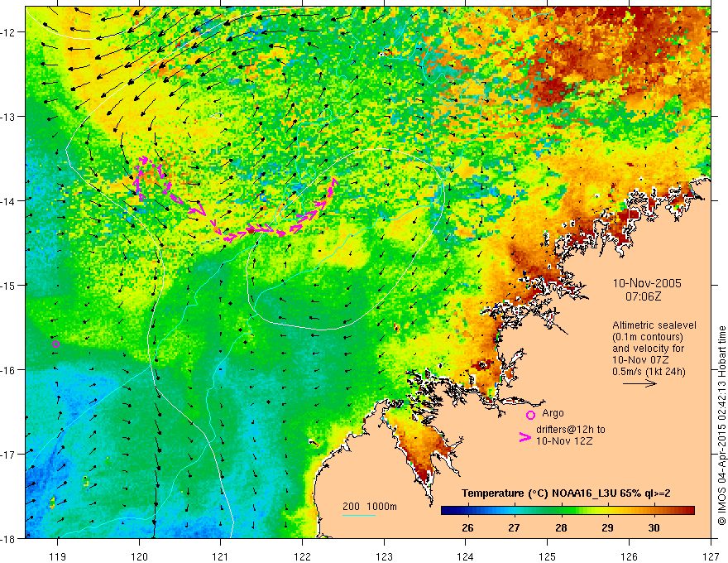Click the '125' longitude axis label
This screenshot has width=728, height=563.
548,556
